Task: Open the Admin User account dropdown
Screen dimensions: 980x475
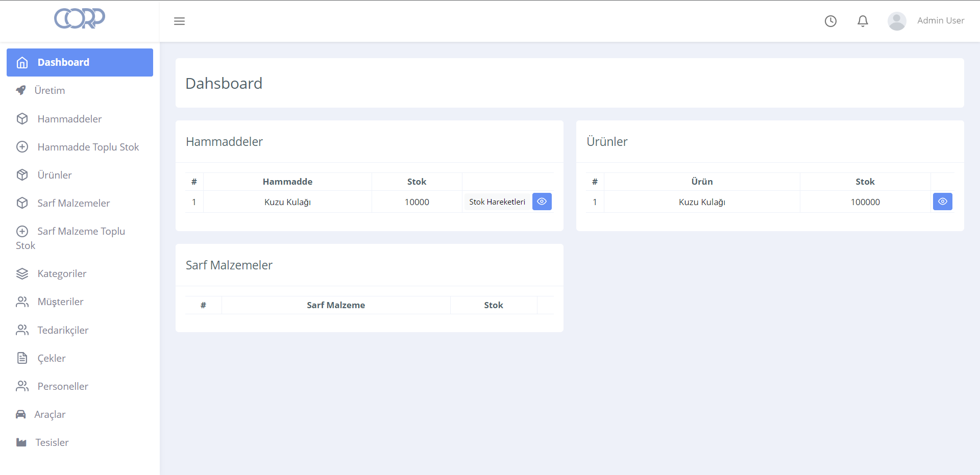Action: (x=940, y=21)
